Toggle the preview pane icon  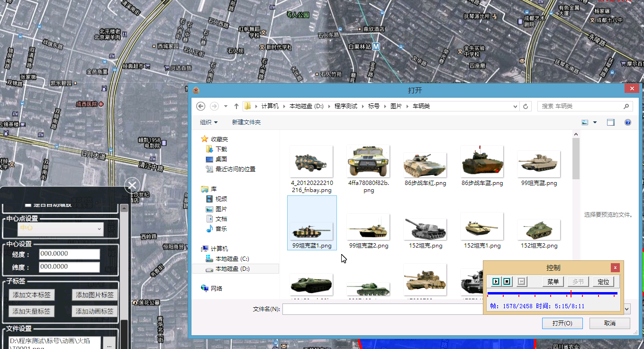coord(611,122)
